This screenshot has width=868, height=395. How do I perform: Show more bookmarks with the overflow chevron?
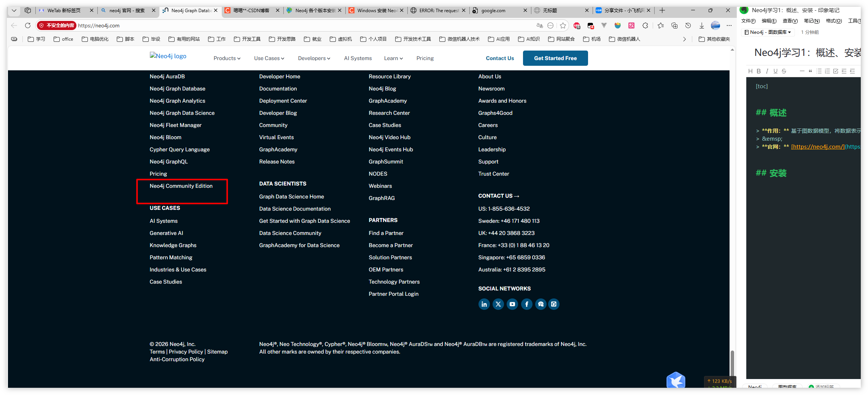[684, 39]
